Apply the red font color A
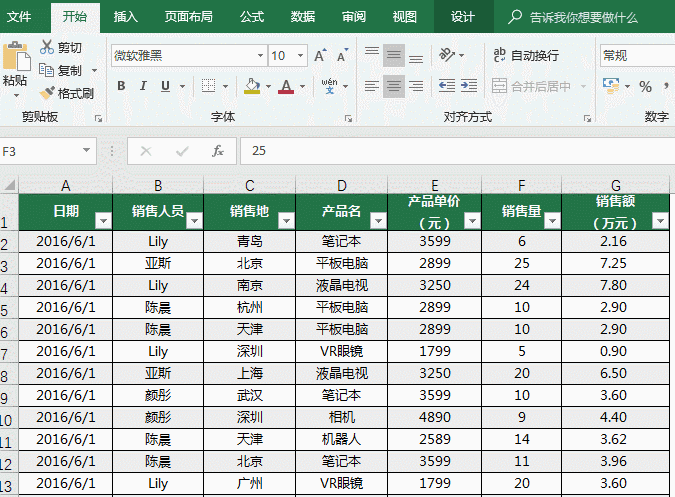This screenshot has width=675, height=497. 286,86
